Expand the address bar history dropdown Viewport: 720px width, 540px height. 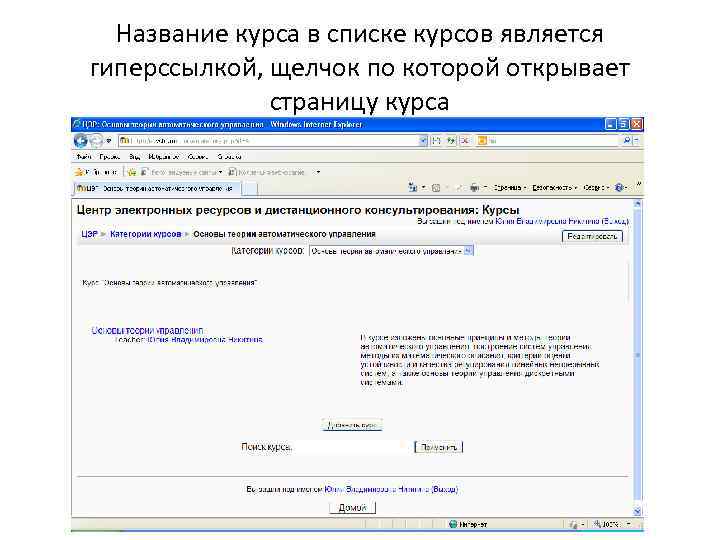tap(423, 141)
